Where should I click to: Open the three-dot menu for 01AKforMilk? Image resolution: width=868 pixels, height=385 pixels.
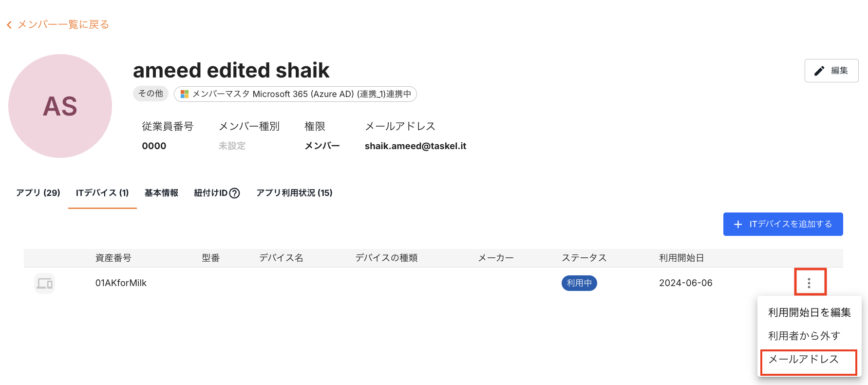[x=809, y=283]
